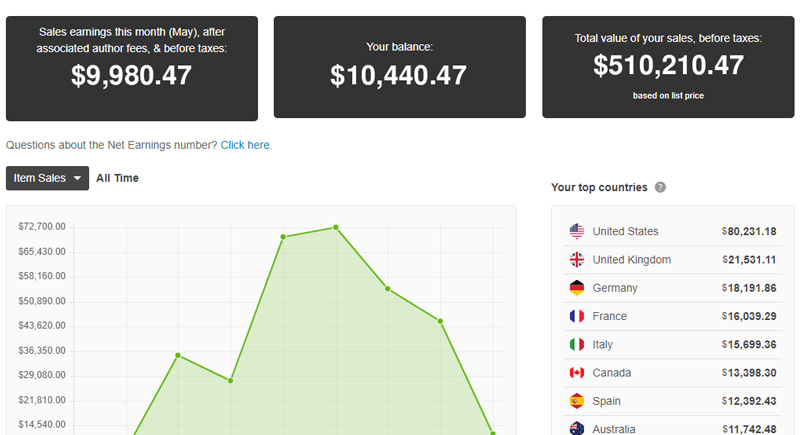Click the $16,039.29 France amount
This screenshot has height=435, width=802.
(749, 316)
